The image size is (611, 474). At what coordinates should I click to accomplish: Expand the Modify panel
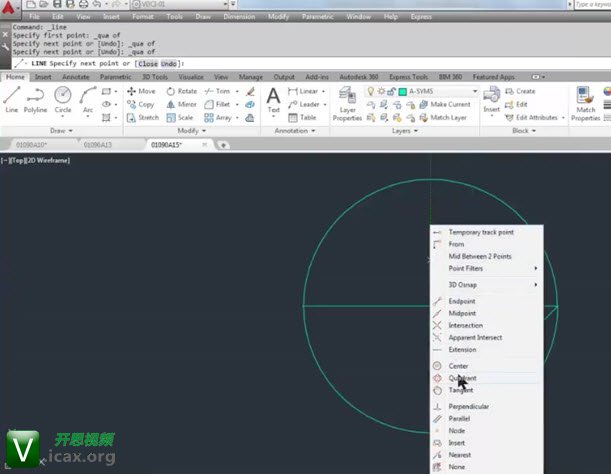click(x=192, y=131)
